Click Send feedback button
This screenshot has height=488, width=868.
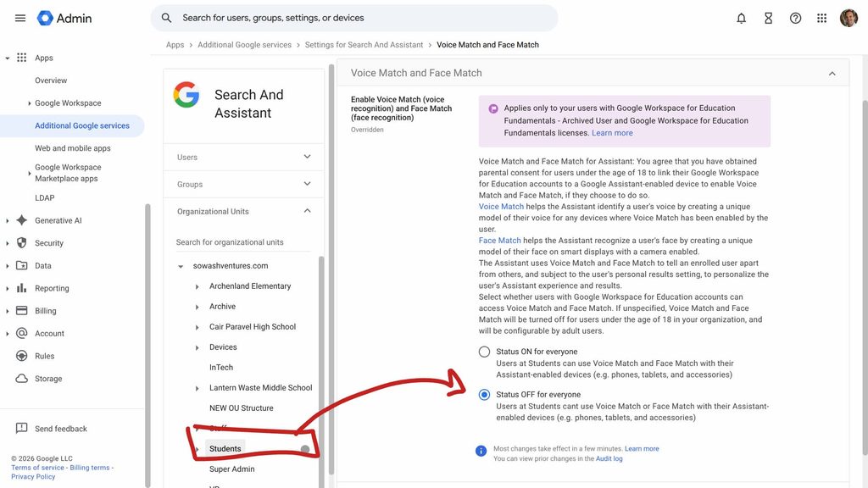(x=61, y=429)
